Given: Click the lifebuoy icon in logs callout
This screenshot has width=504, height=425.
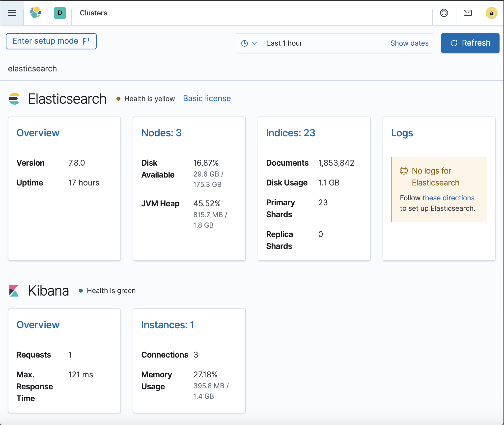Looking at the screenshot, I should tap(404, 171).
